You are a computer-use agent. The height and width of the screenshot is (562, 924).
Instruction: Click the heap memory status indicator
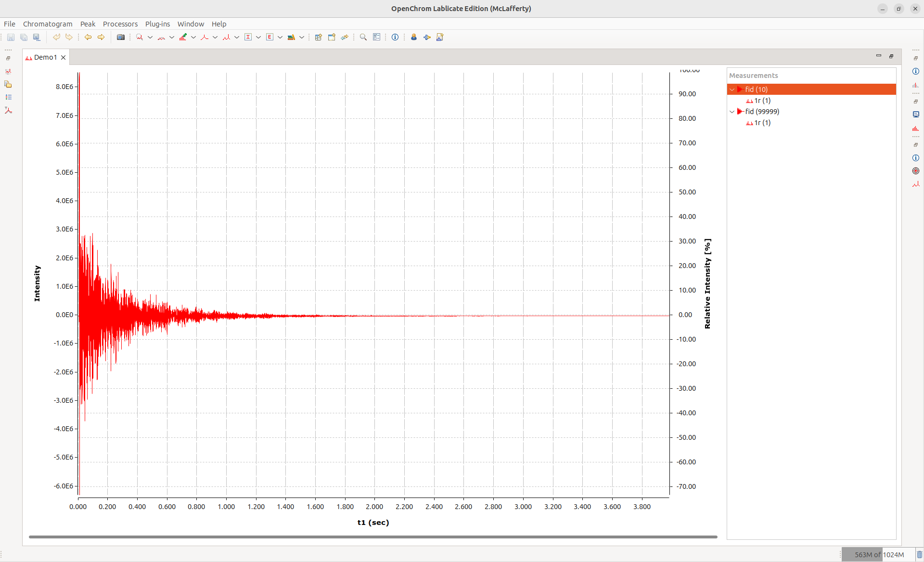[879, 554]
